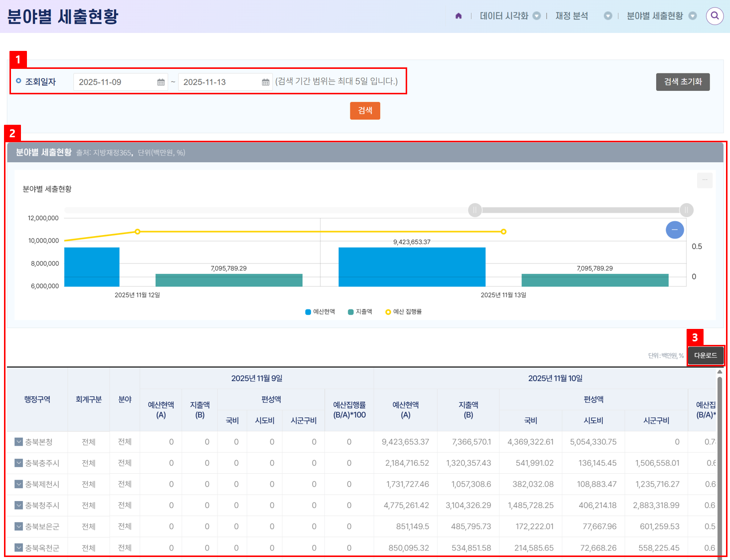Expand the 충북충주시 row
The height and width of the screenshot is (560, 730).
[x=18, y=463]
